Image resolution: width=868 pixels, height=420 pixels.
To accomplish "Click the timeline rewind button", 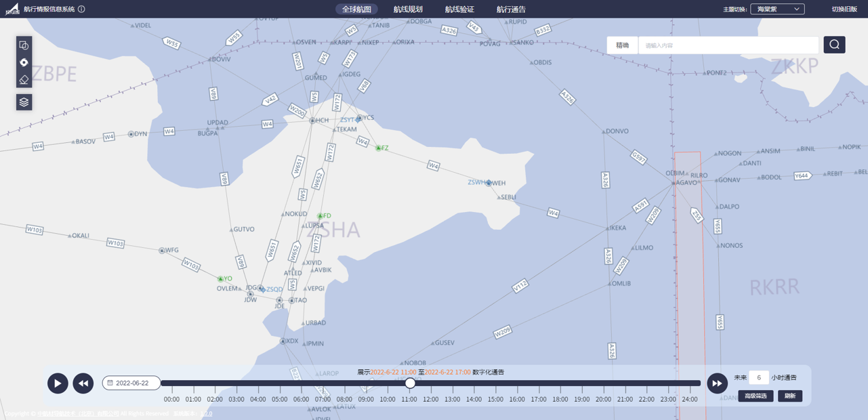I will pos(83,383).
